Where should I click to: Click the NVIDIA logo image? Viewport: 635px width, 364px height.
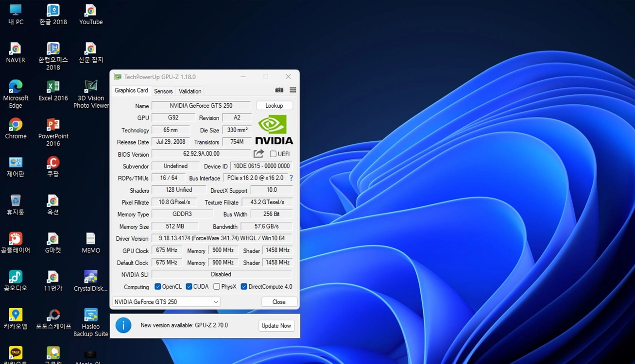(275, 130)
